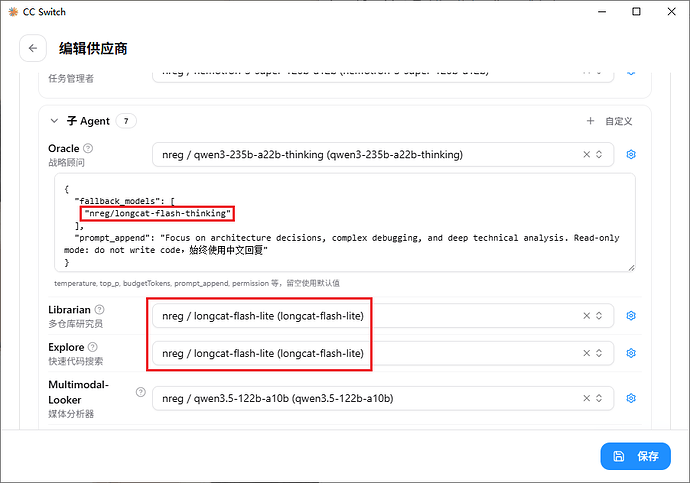Click the 编辑供应商 page title
690x483 pixels.
click(x=93, y=48)
